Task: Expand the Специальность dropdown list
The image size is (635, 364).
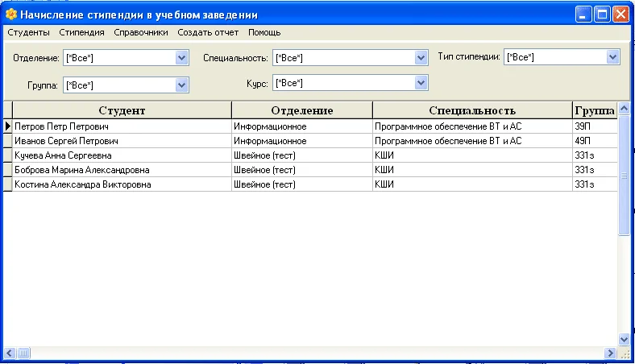Action: pos(421,58)
